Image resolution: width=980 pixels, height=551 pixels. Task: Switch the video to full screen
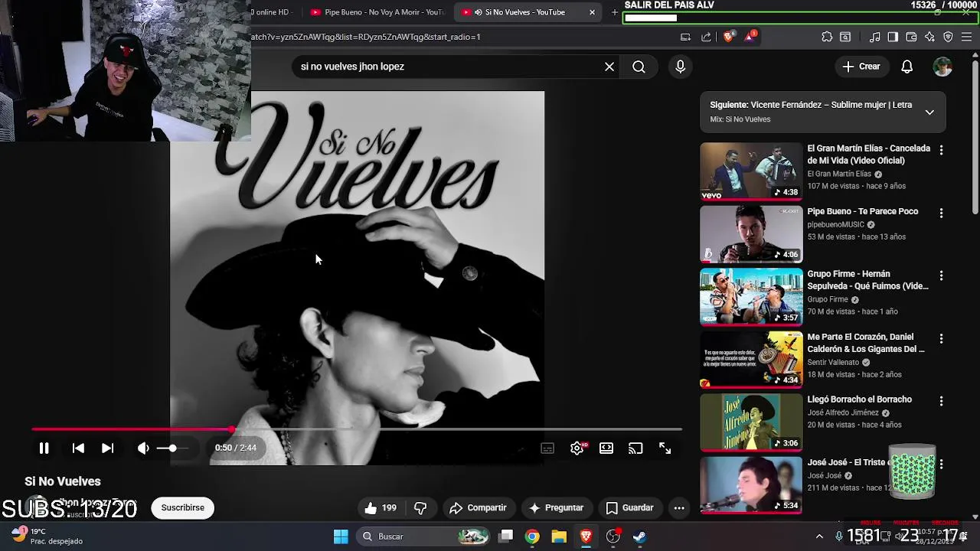click(665, 448)
